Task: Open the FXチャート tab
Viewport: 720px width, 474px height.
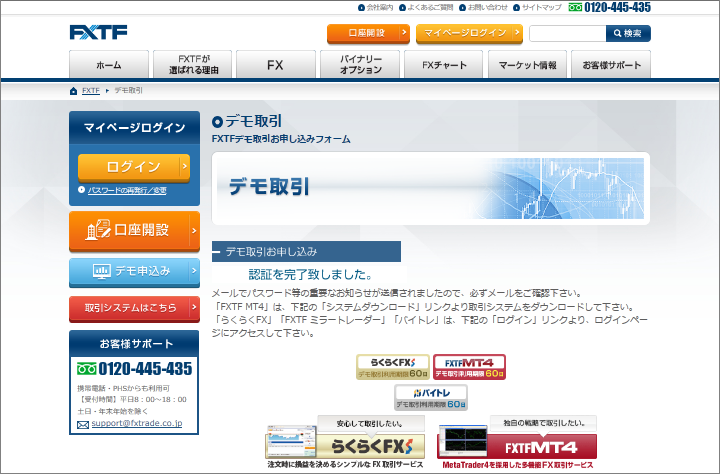Action: pos(444,64)
